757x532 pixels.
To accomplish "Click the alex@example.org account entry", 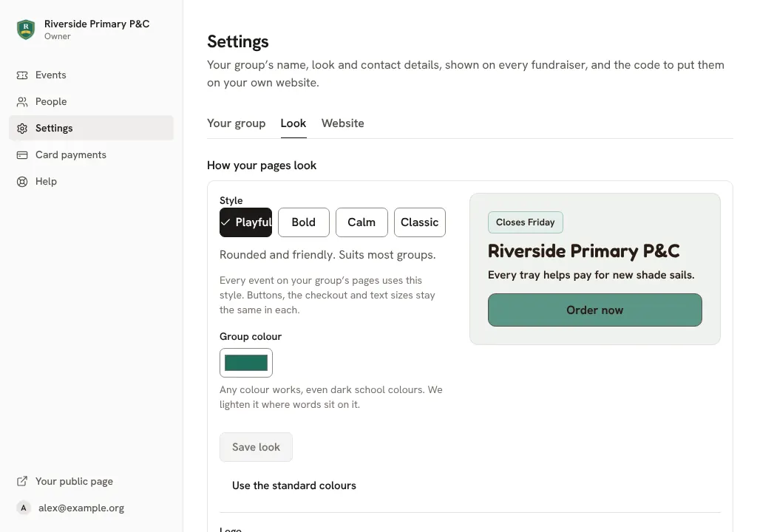I will click(x=91, y=508).
